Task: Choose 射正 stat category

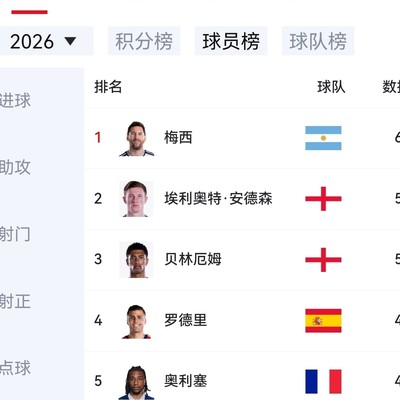Action: pyautogui.click(x=15, y=301)
